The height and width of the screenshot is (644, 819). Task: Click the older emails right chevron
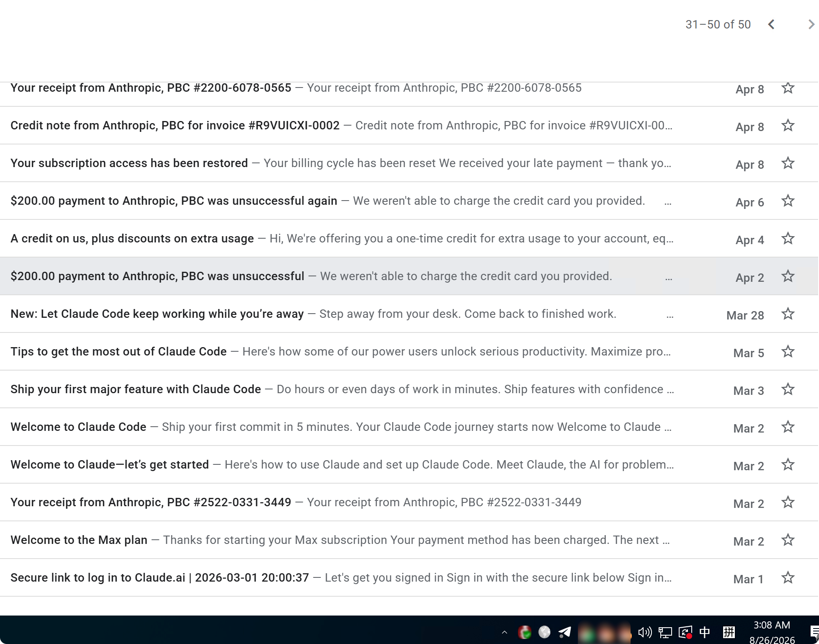811,24
